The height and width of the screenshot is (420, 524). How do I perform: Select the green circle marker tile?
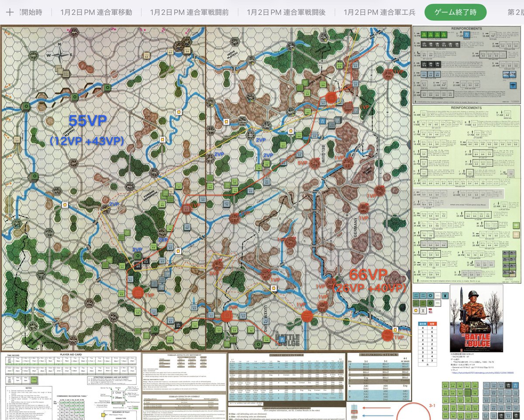[431, 303]
